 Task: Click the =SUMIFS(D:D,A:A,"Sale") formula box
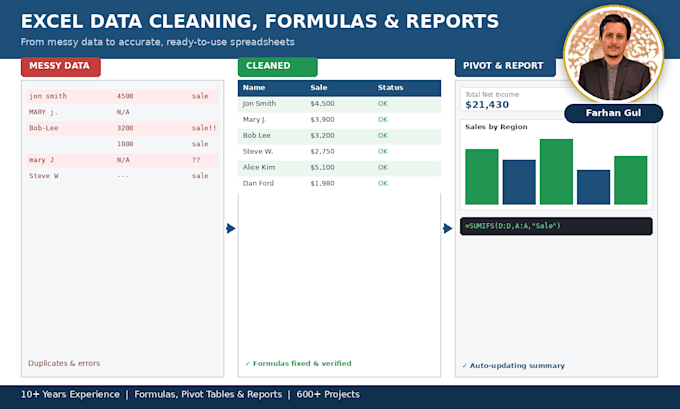556,226
